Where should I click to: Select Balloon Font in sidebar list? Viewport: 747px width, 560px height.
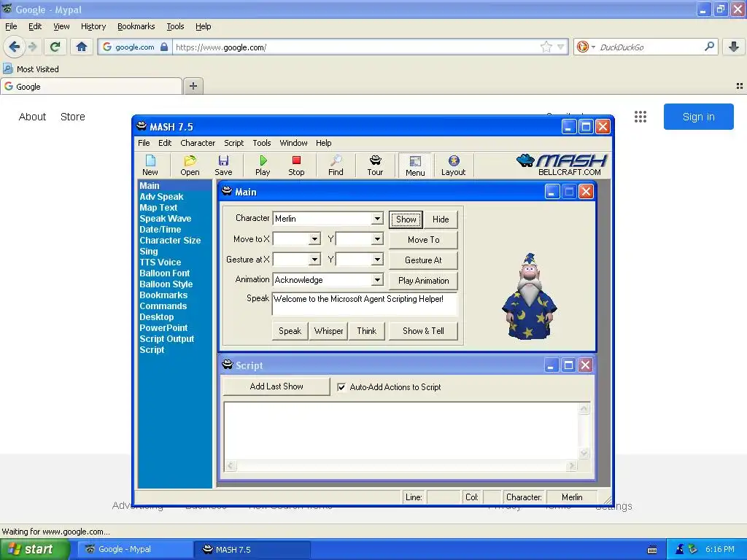click(x=165, y=273)
